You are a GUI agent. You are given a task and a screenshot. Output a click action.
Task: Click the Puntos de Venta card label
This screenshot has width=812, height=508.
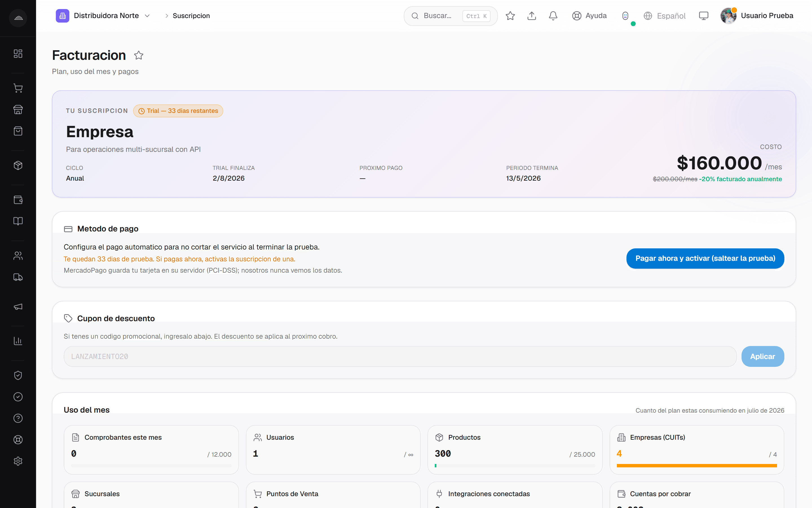[292, 494]
